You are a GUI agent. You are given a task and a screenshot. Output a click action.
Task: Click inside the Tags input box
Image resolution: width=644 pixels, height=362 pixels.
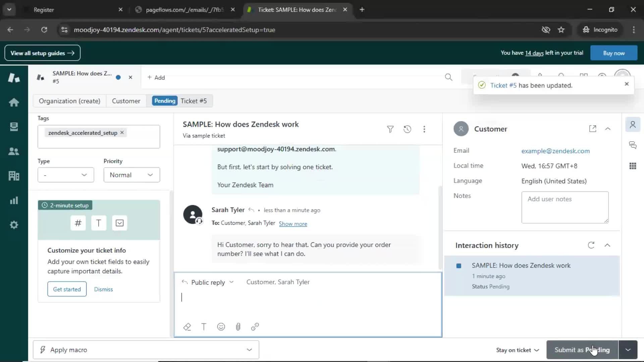click(99, 137)
